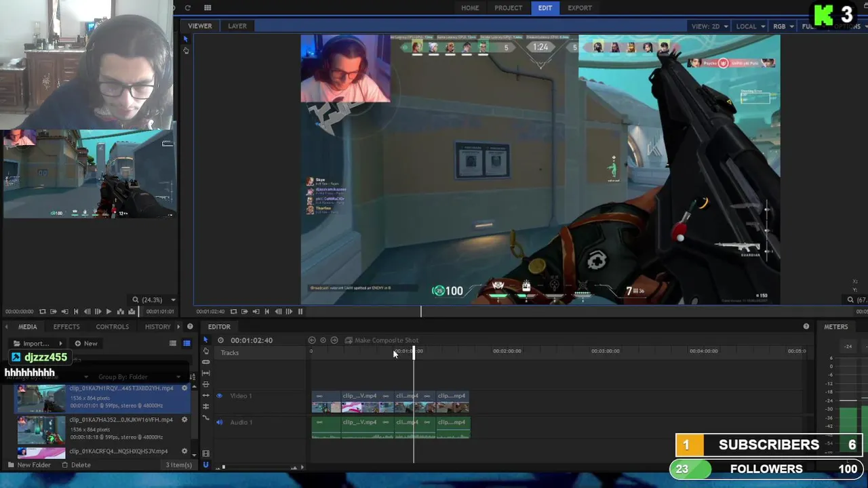868x488 pixels.
Task: Mute the Audio 1 track speaker
Action: tap(219, 422)
